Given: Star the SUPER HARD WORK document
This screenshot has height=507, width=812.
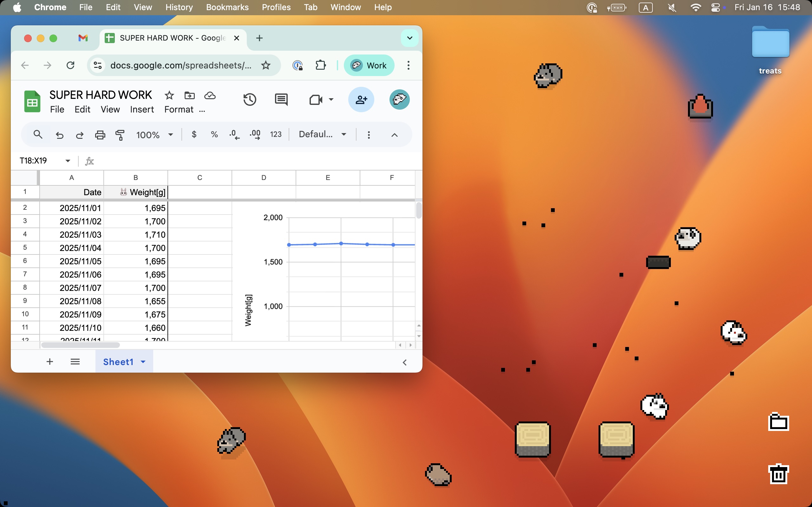Looking at the screenshot, I should (x=169, y=96).
